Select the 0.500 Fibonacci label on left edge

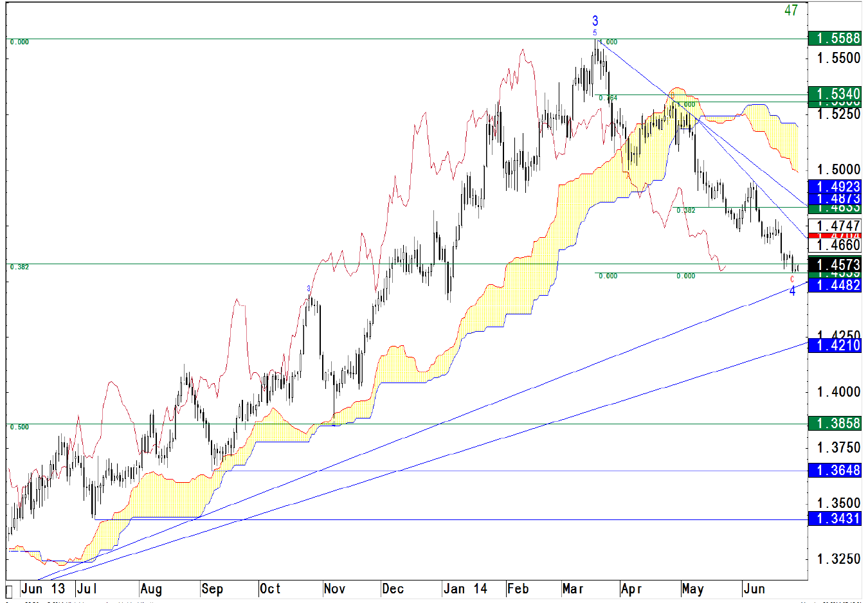(x=19, y=427)
